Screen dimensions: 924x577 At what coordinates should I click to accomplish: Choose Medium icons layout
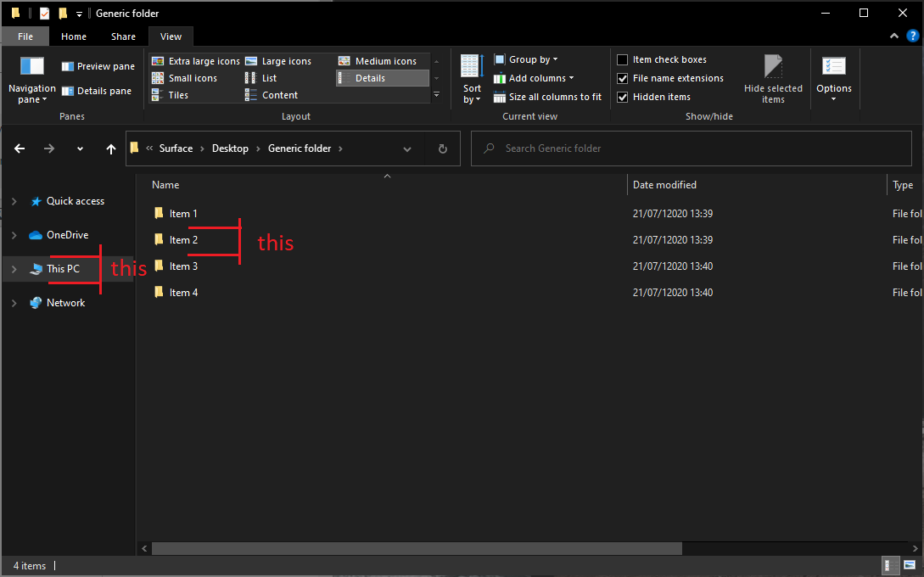pos(378,61)
